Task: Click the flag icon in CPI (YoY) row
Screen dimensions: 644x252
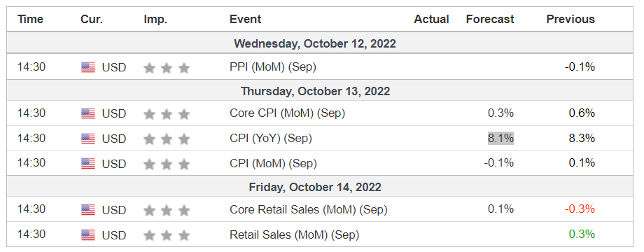Action: click(88, 139)
